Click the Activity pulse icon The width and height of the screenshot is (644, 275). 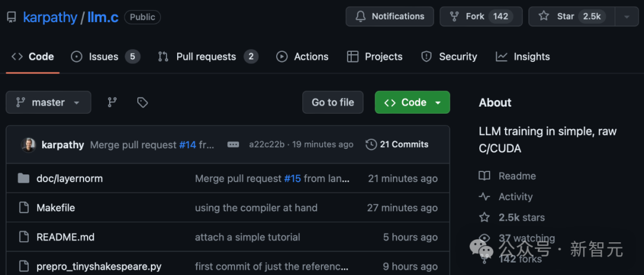[x=484, y=197]
